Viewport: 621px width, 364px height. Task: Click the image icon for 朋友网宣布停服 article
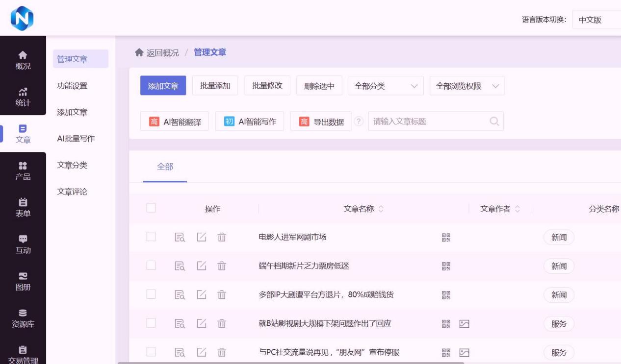[x=464, y=353]
